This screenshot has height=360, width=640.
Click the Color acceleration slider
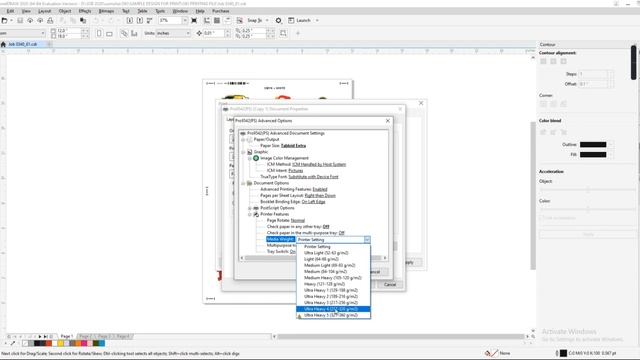588,209
